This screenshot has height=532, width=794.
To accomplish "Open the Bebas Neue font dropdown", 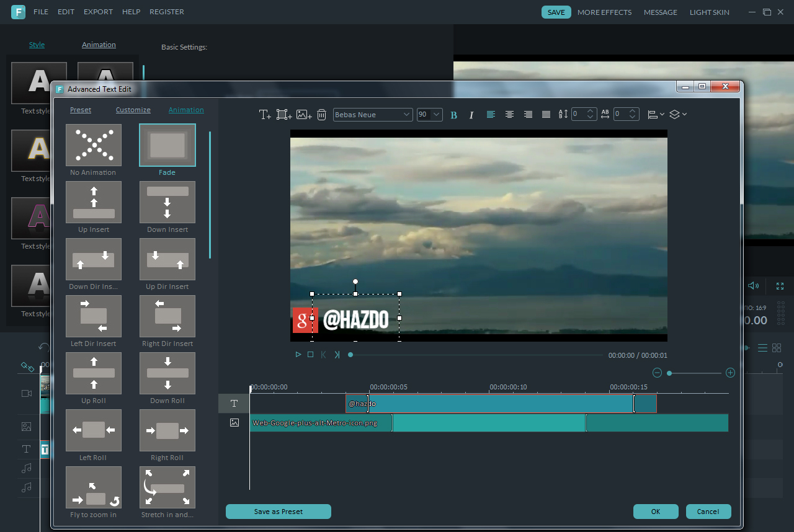I will pyautogui.click(x=373, y=114).
